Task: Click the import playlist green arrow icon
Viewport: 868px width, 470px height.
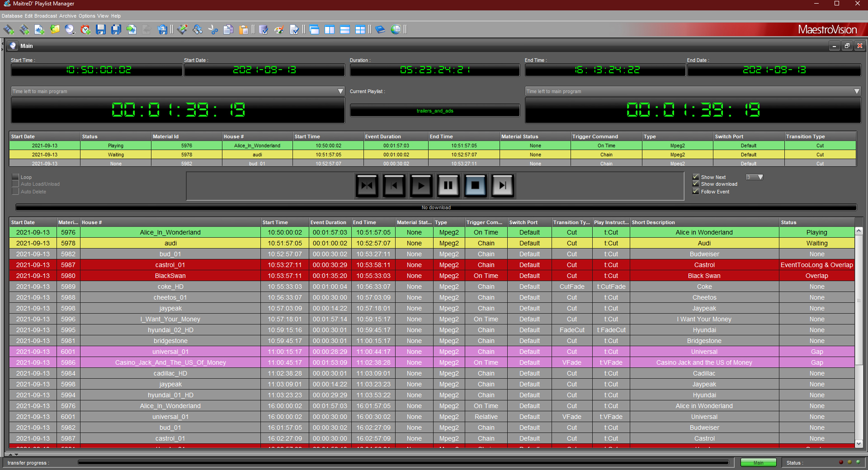Action: (x=132, y=30)
